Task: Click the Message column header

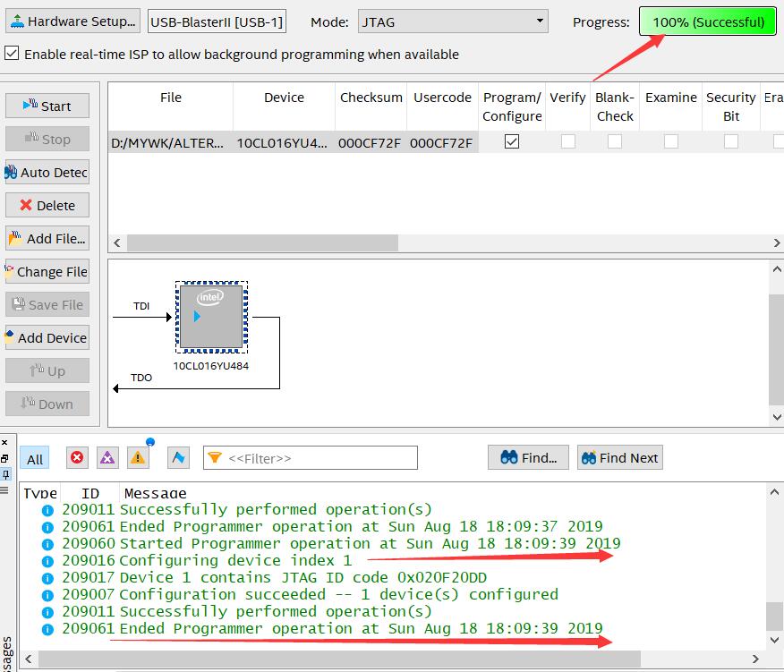Action: pos(156,494)
